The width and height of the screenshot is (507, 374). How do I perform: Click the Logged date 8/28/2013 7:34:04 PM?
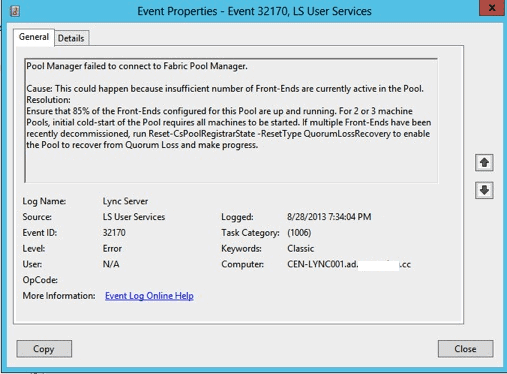(329, 217)
